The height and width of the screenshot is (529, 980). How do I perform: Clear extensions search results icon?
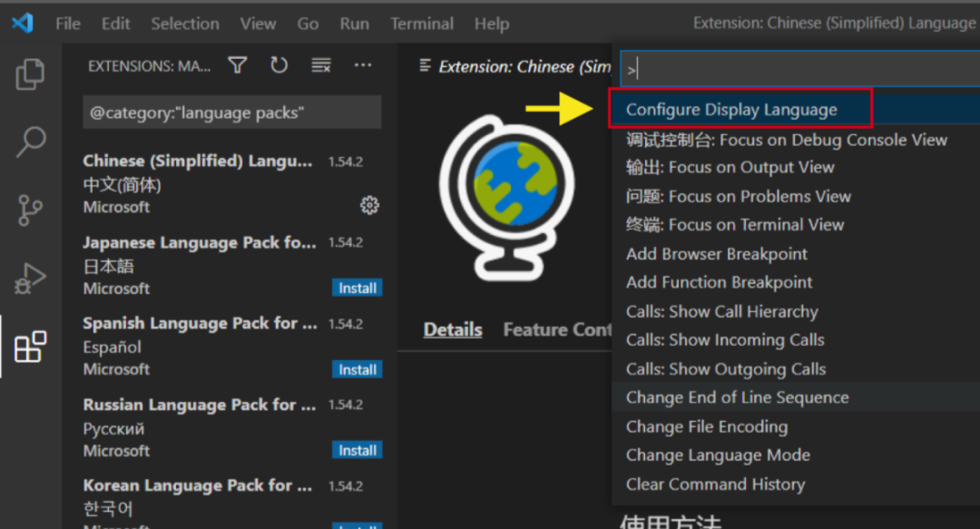click(x=321, y=65)
